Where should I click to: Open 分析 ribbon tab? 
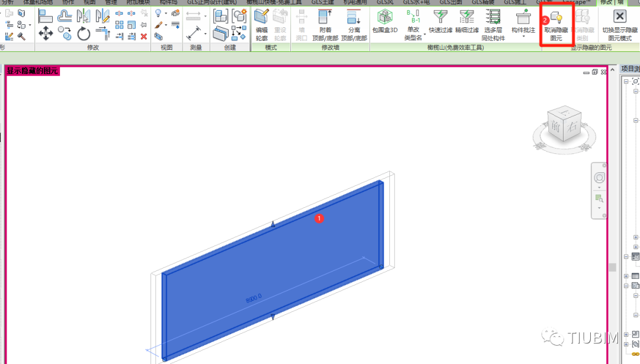[8, 2]
